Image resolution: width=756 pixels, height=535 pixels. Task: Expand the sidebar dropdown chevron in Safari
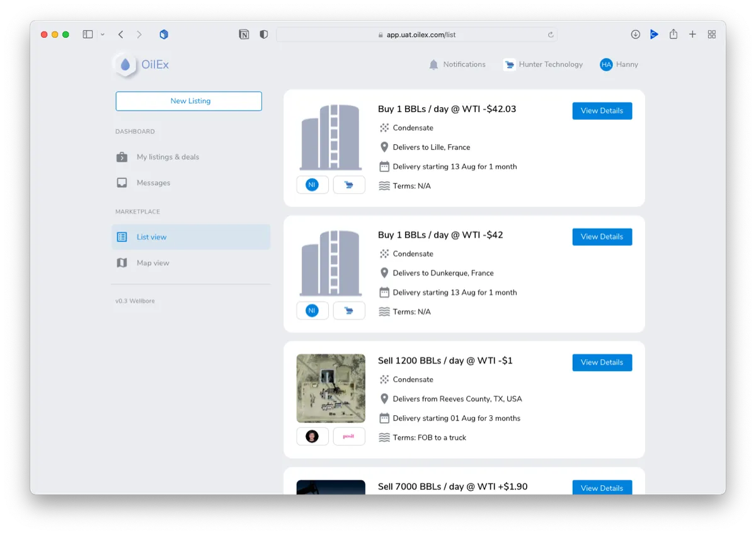pos(103,35)
